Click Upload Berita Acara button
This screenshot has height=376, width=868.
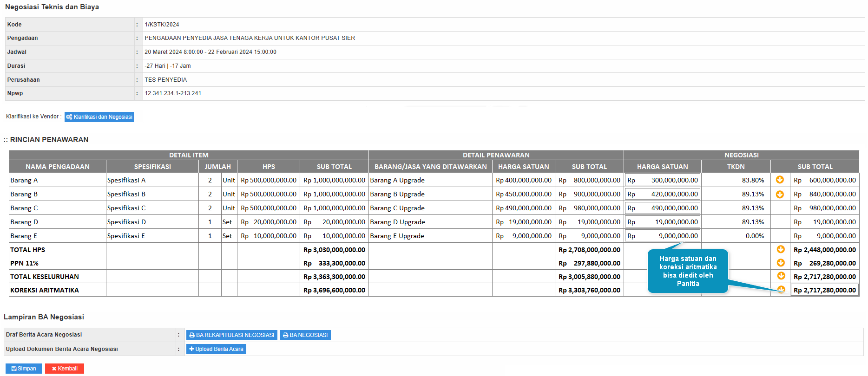point(216,349)
